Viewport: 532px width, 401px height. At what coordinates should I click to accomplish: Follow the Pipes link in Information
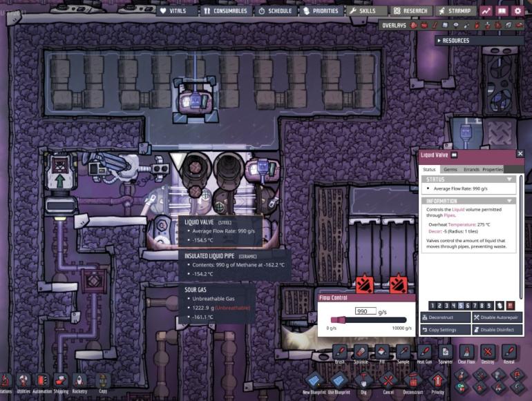(x=450, y=215)
